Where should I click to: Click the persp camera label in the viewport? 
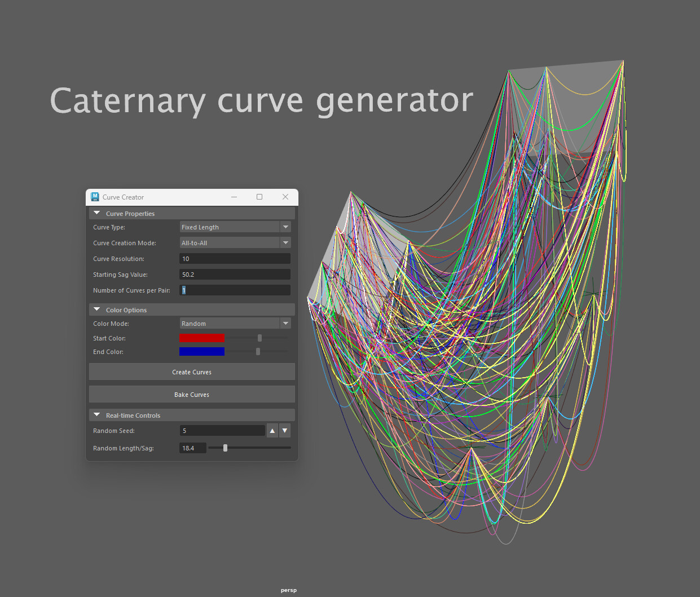pyautogui.click(x=288, y=590)
